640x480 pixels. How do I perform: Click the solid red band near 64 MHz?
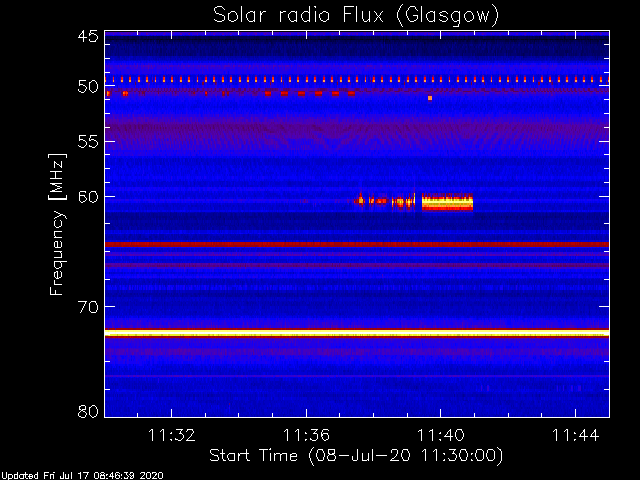pyautogui.click(x=357, y=244)
